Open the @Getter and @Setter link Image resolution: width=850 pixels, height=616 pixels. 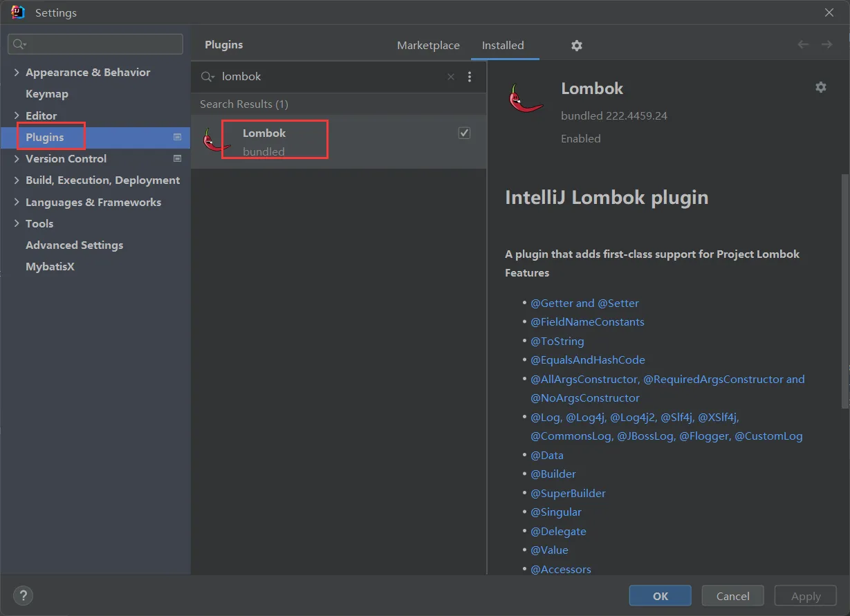[584, 304]
